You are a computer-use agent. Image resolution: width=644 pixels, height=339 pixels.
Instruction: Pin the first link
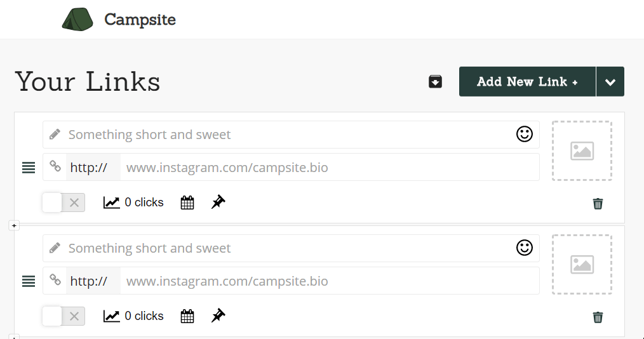point(218,202)
